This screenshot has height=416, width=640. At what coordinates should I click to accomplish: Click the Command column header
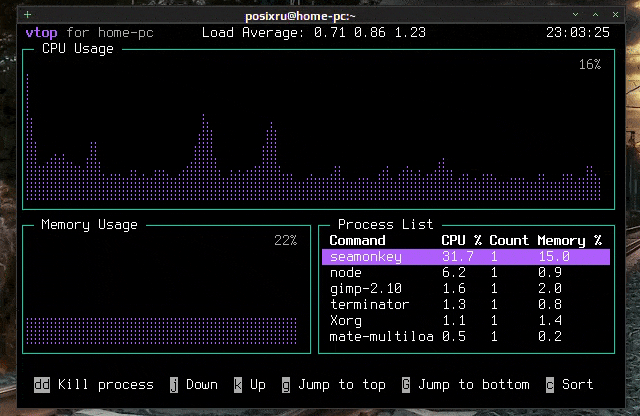(x=358, y=240)
